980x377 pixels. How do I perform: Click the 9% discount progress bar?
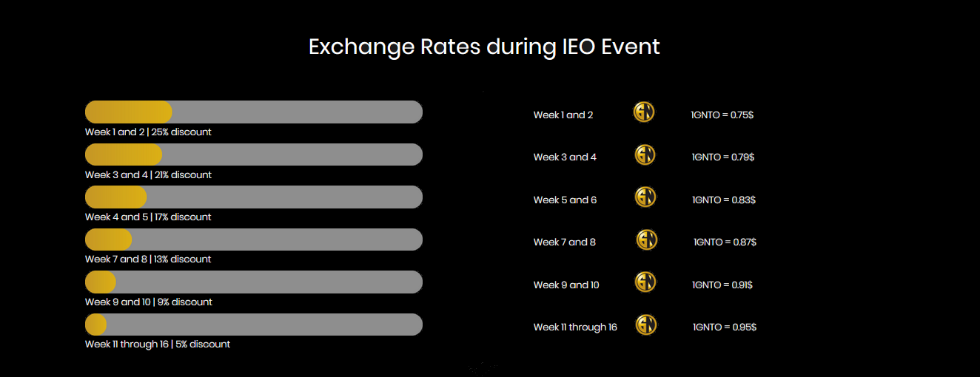[254, 282]
